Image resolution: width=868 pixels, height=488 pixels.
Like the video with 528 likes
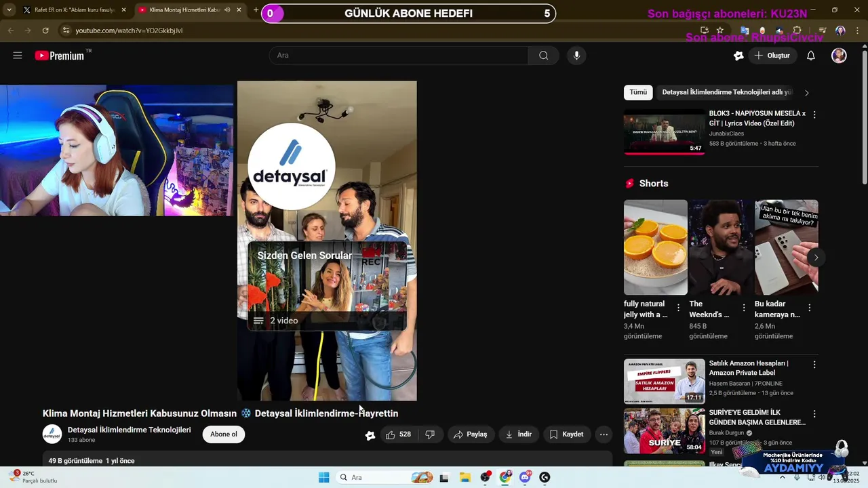[398, 434]
